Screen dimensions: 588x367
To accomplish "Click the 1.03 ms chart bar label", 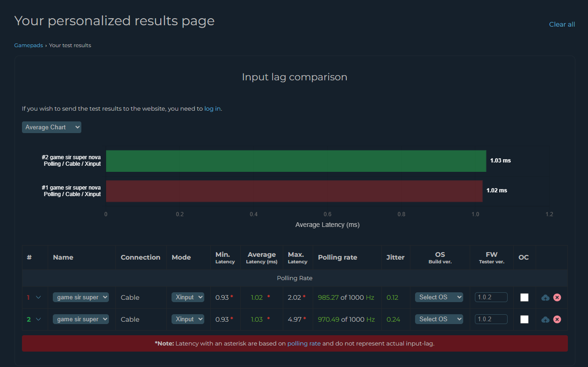I will (500, 161).
